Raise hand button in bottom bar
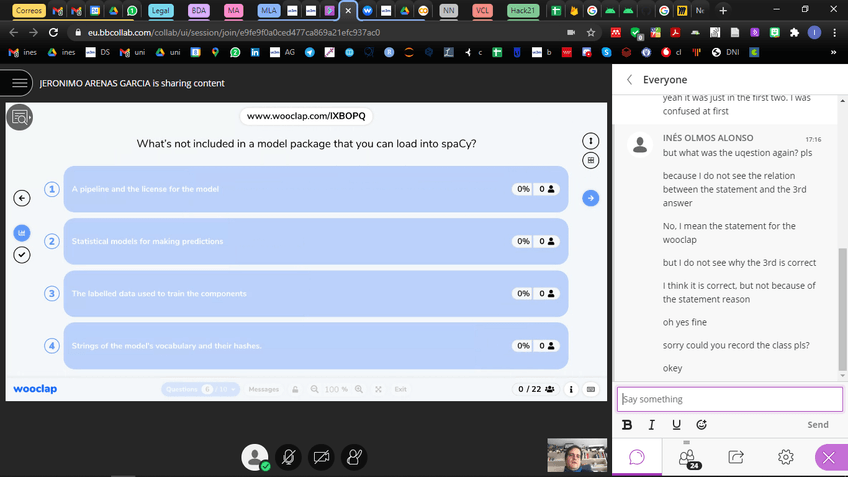Image resolution: width=848 pixels, height=477 pixels. click(354, 457)
